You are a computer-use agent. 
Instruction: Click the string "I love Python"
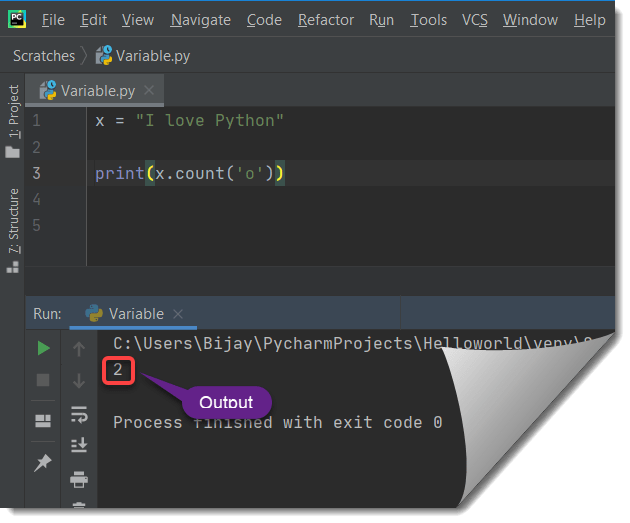tap(210, 121)
